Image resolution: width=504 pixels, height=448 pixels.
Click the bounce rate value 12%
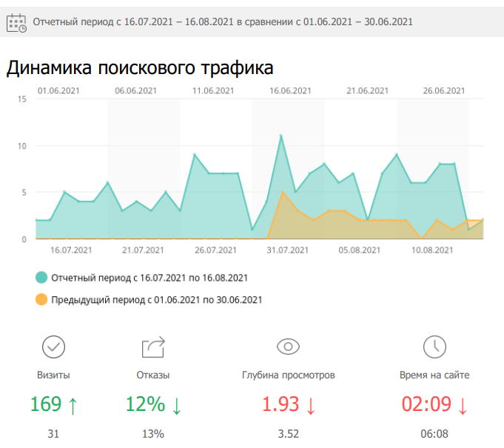(145, 404)
